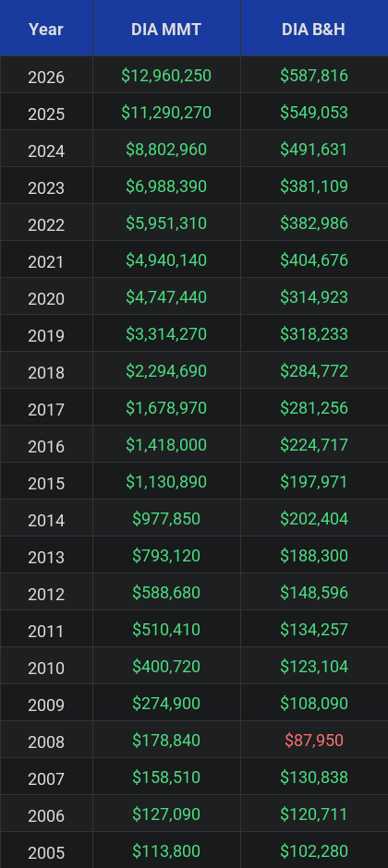Select the $102,280 value for 2005
388x868 pixels.
tap(314, 851)
